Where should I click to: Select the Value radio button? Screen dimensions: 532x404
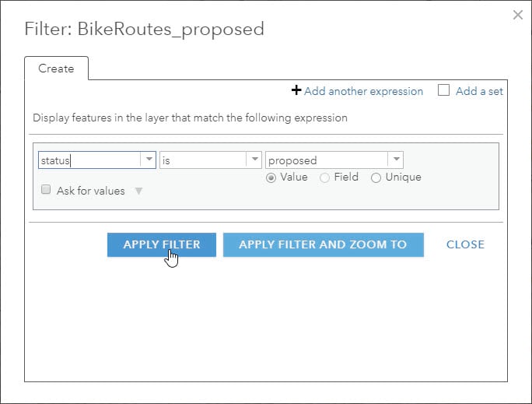271,177
